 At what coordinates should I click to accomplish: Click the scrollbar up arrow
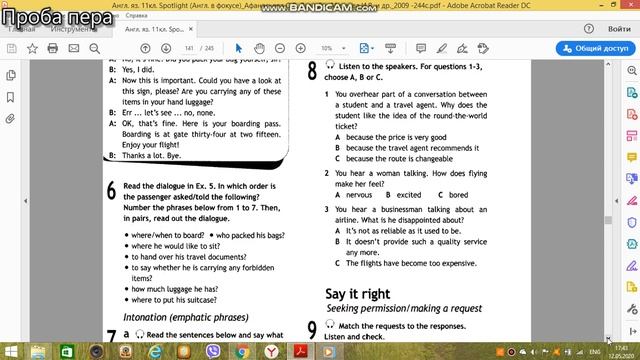pyautogui.click(x=608, y=64)
